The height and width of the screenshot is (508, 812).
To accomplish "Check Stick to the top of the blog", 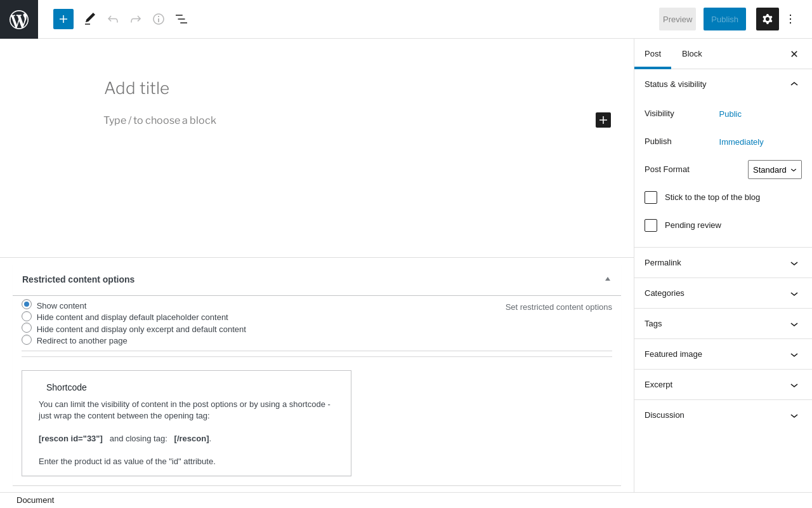I will 651,197.
